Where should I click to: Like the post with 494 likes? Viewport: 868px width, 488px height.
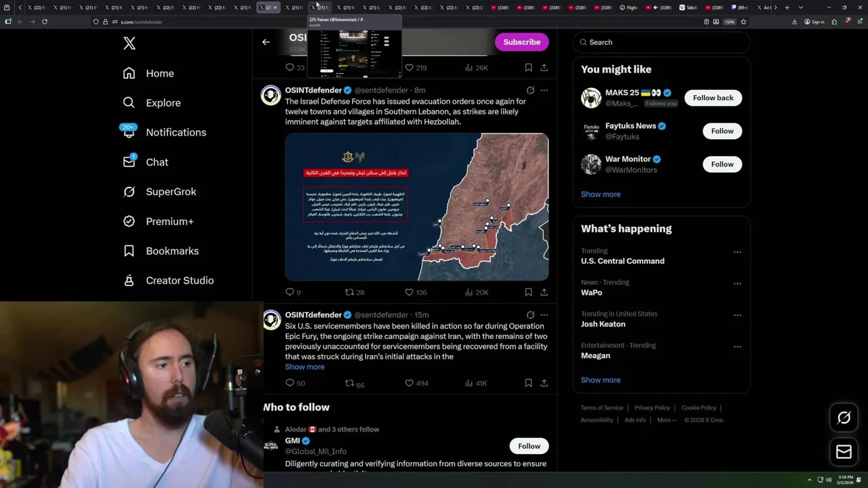416,383
